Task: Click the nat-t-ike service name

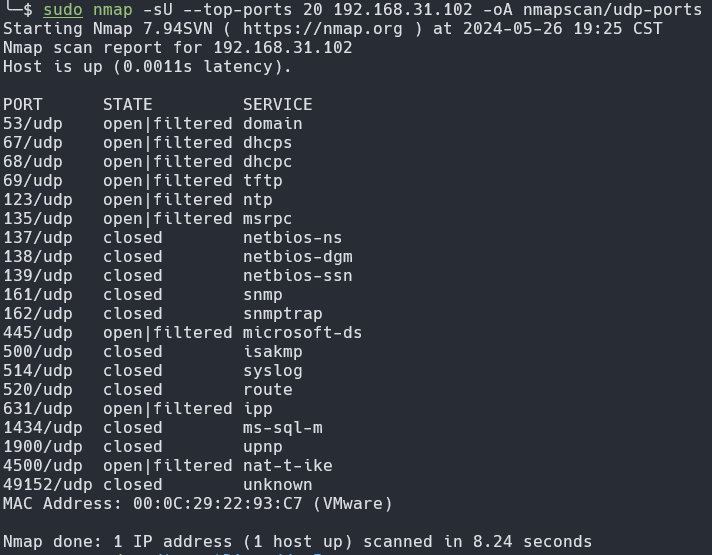Action: (x=287, y=466)
